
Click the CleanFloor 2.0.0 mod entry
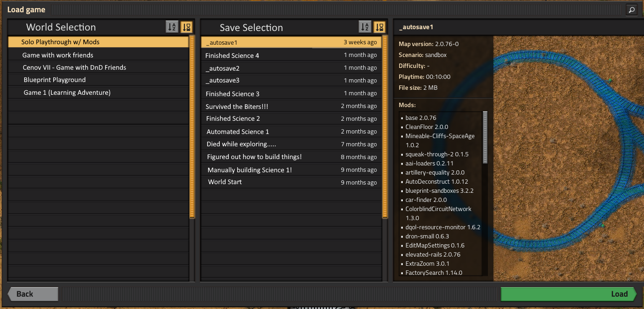(426, 127)
